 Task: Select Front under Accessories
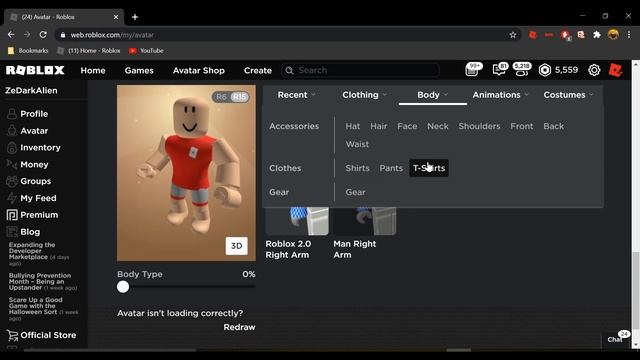522,126
